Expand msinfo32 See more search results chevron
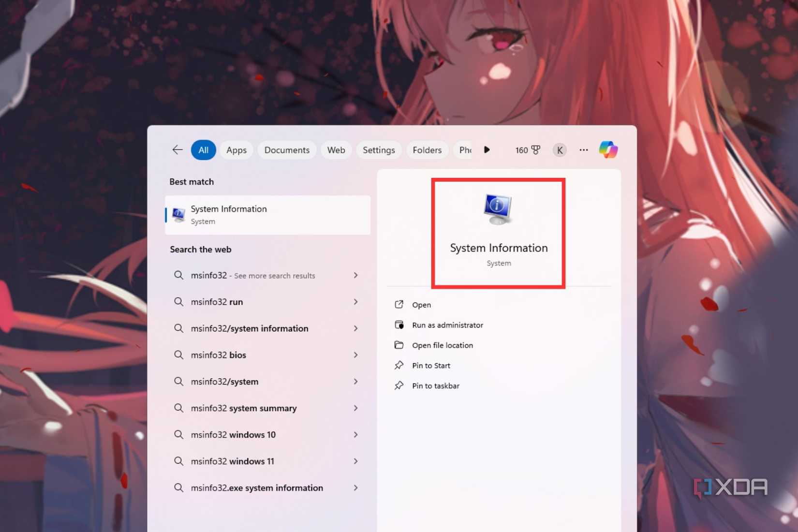 [355, 275]
